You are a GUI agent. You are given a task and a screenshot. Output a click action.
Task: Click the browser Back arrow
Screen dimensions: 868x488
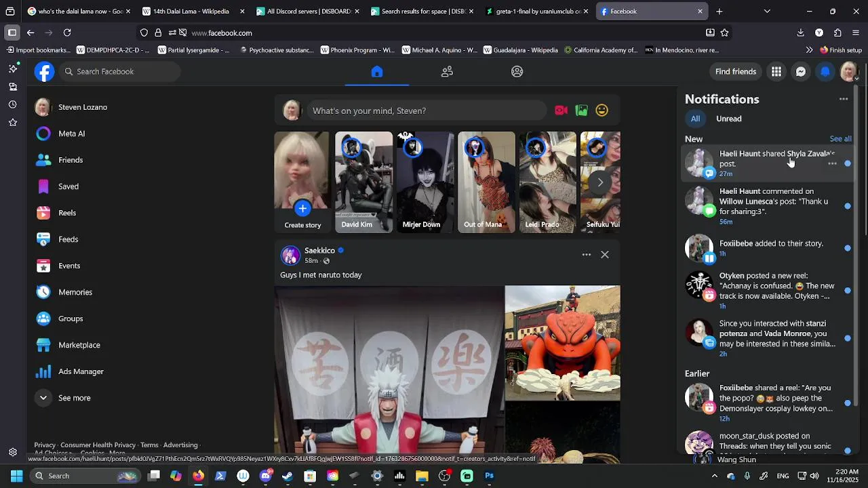(x=31, y=33)
